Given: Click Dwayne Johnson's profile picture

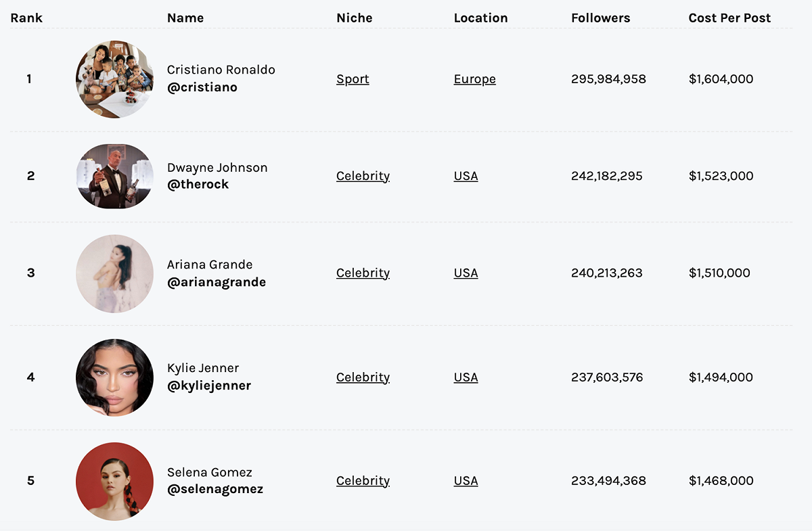Looking at the screenshot, I should point(114,176).
